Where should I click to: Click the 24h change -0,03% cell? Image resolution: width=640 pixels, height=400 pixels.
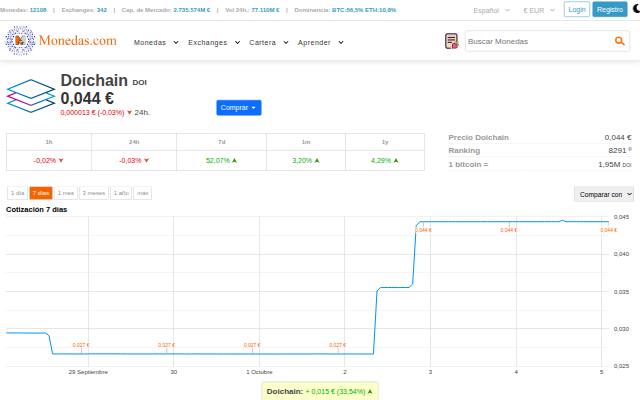pyautogui.click(x=134, y=160)
